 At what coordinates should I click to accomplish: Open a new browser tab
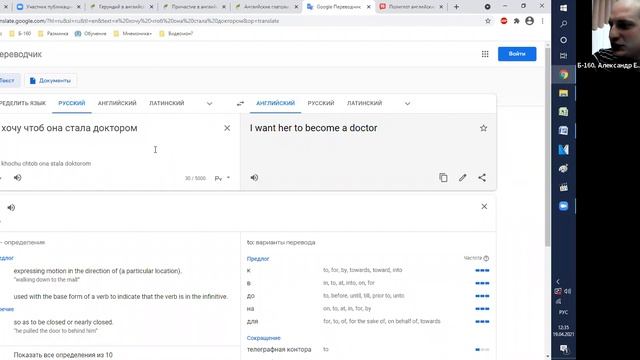(x=456, y=7)
